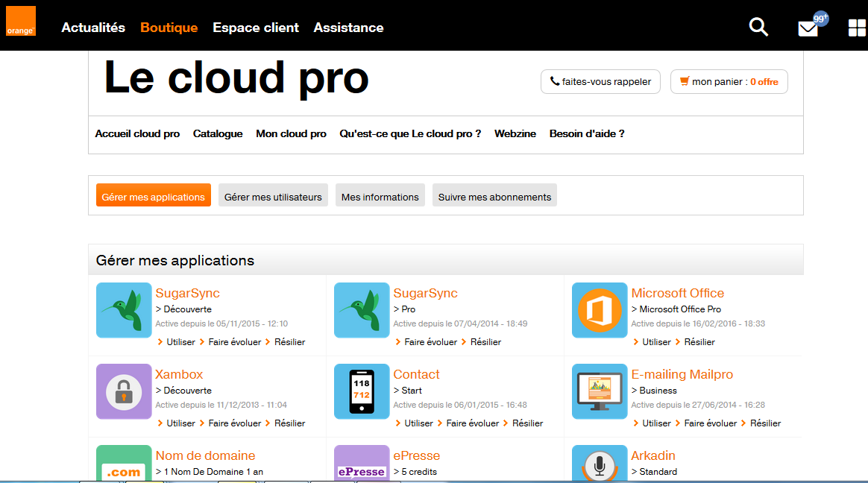The height and width of the screenshot is (483, 868).
Task: Click the E-mailing Mailpro Business plan text
Action: (x=654, y=391)
